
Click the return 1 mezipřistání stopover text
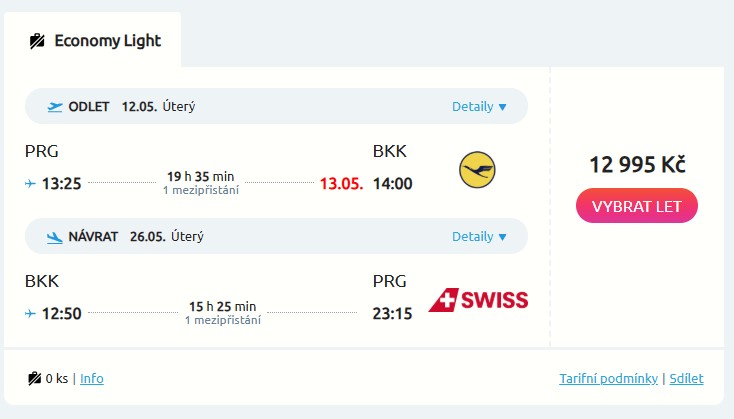223,320
